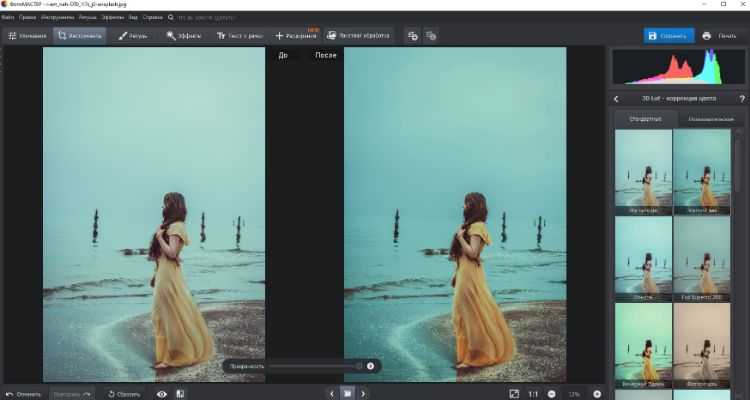
Task: Click the Печать print button
Action: 719,36
